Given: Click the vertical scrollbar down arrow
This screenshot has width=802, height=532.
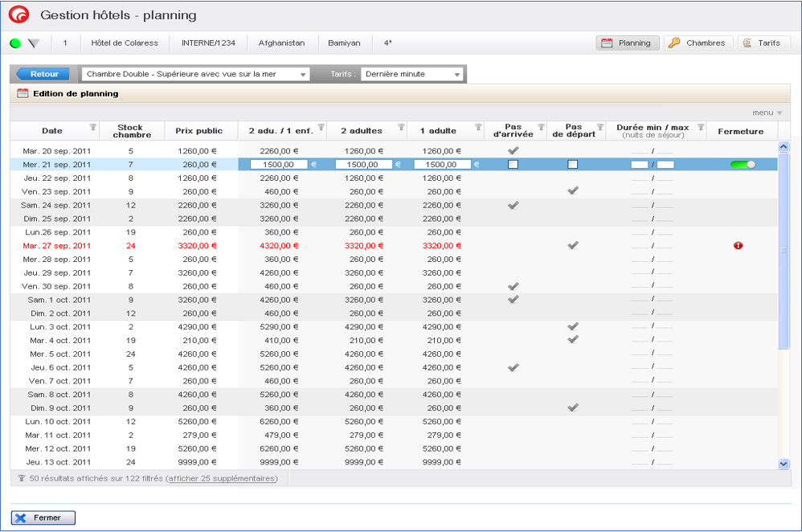Looking at the screenshot, I should point(784,464).
